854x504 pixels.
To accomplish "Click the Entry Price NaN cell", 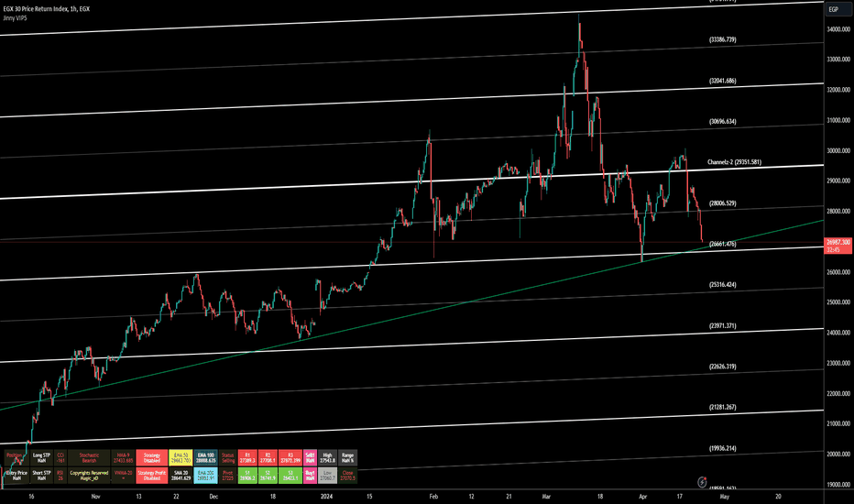I will [x=16, y=476].
